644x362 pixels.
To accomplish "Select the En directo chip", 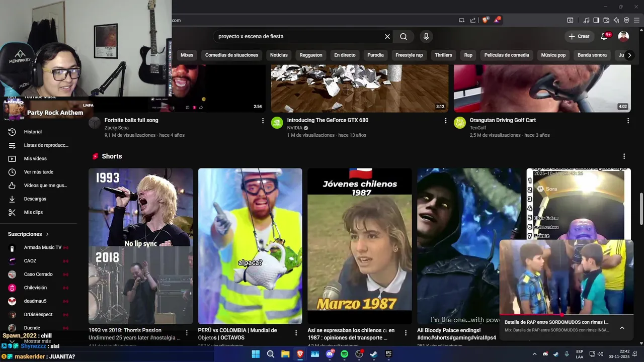I will tap(345, 55).
